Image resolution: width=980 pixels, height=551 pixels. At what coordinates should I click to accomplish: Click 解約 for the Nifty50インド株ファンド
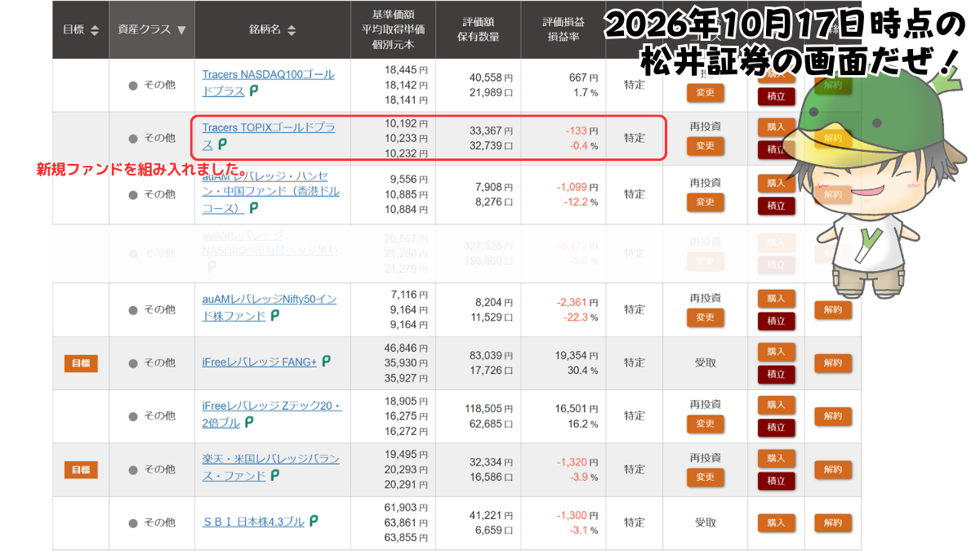tap(832, 309)
